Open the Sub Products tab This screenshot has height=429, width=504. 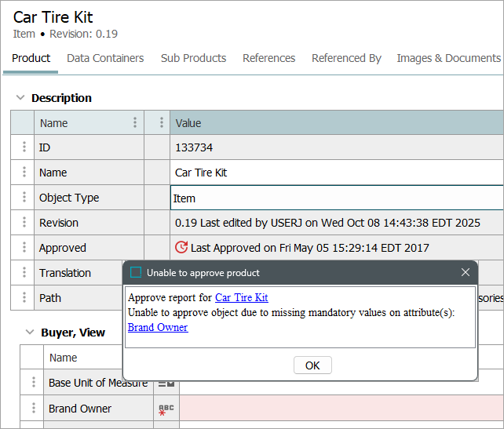tap(193, 58)
